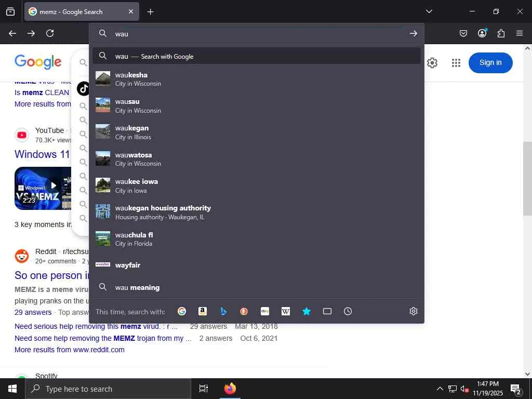Image resolution: width=532 pixels, height=399 pixels.
Task: Open a new tab with the plus button
Action: [150, 12]
